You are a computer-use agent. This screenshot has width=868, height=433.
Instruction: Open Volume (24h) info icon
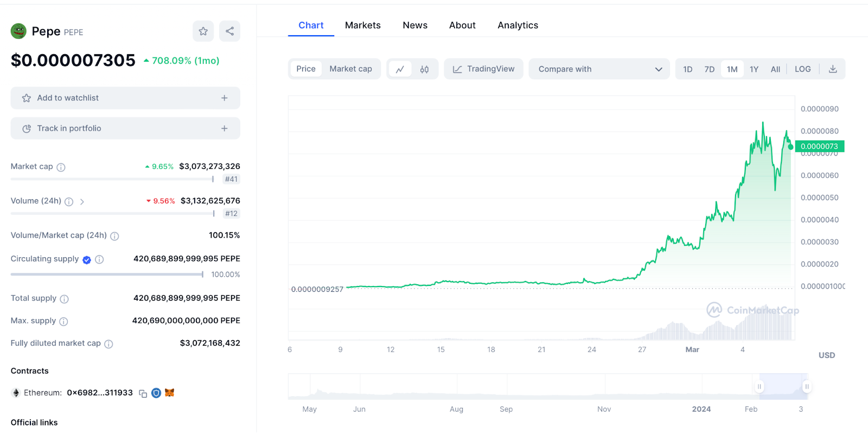coord(69,202)
